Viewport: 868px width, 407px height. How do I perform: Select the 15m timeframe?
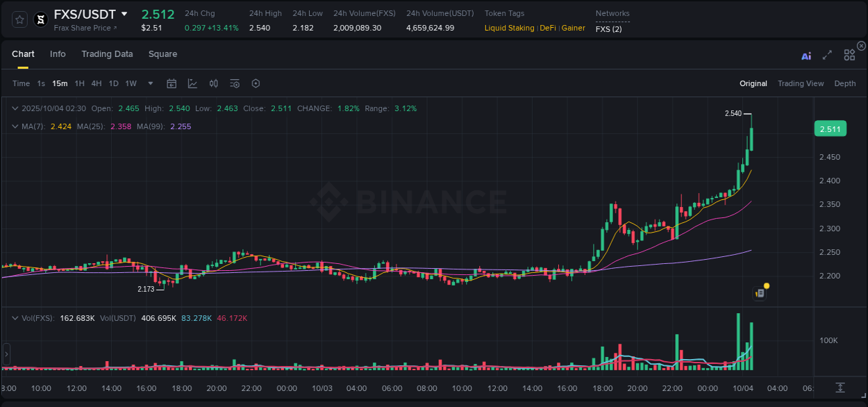(x=60, y=83)
